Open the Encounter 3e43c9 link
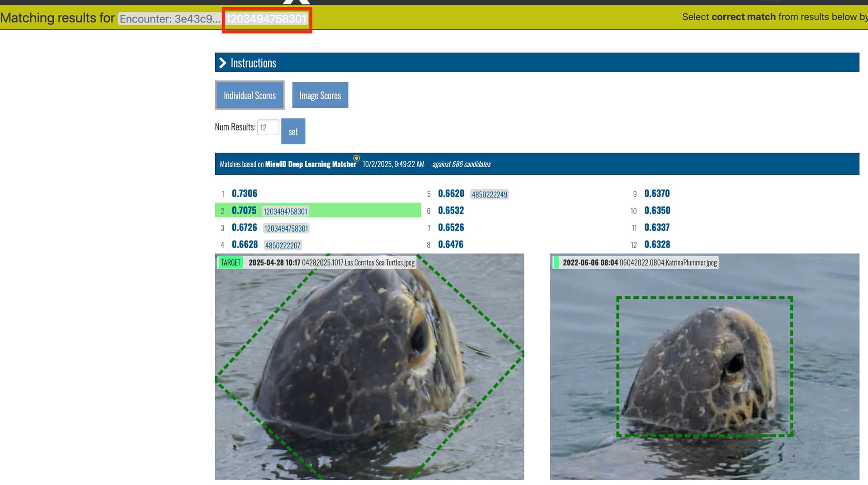868x485 pixels. pyautogui.click(x=170, y=19)
